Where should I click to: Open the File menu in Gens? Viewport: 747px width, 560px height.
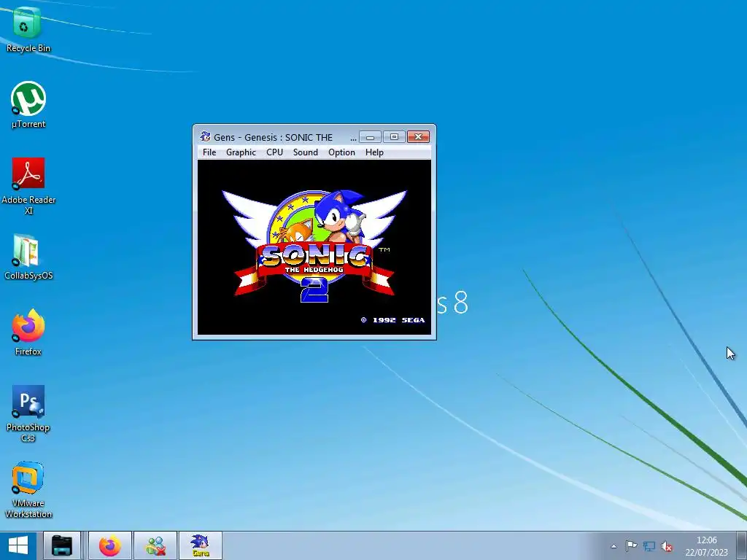pyautogui.click(x=209, y=152)
